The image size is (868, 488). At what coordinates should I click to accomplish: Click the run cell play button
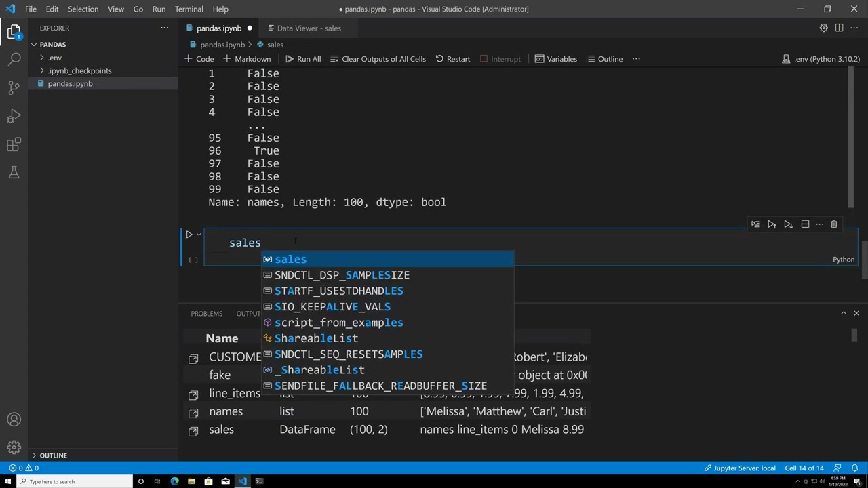[x=189, y=234]
